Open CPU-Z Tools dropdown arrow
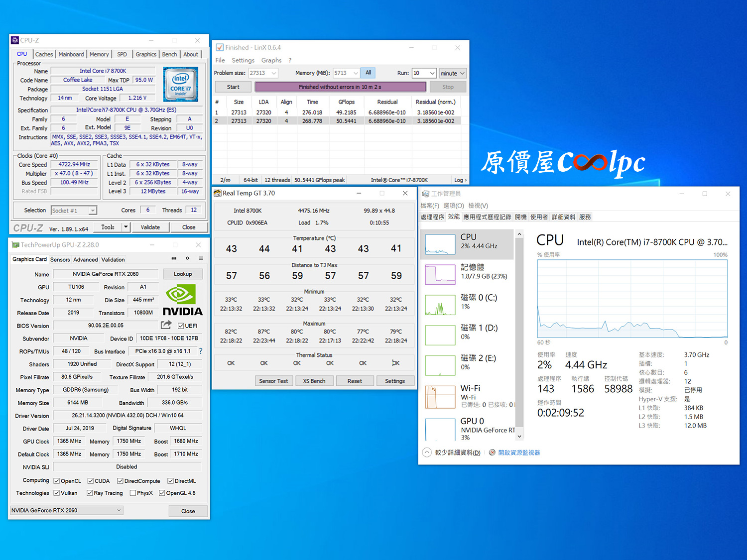747x560 pixels. 126,227
